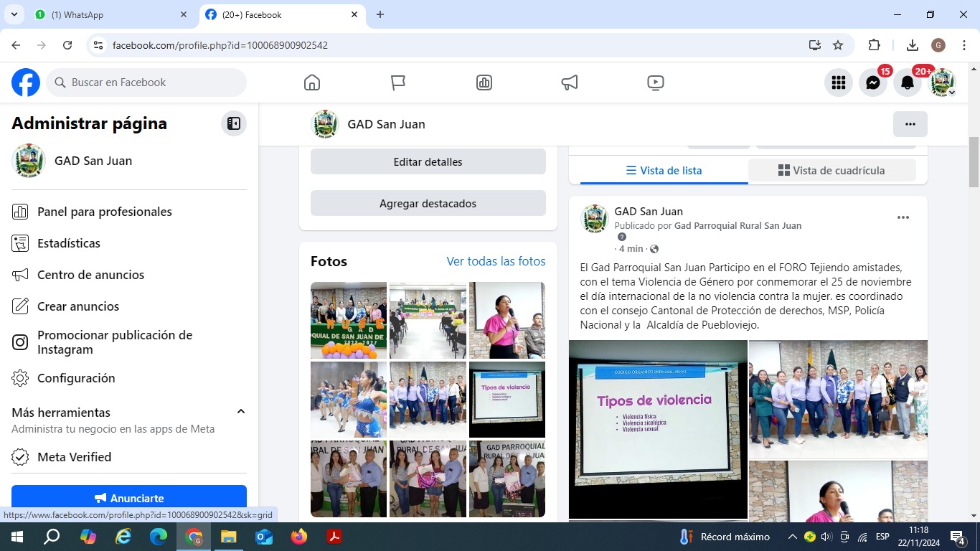Open Ver todas las fotos link
Image resolution: width=980 pixels, height=551 pixels.
pos(496,261)
